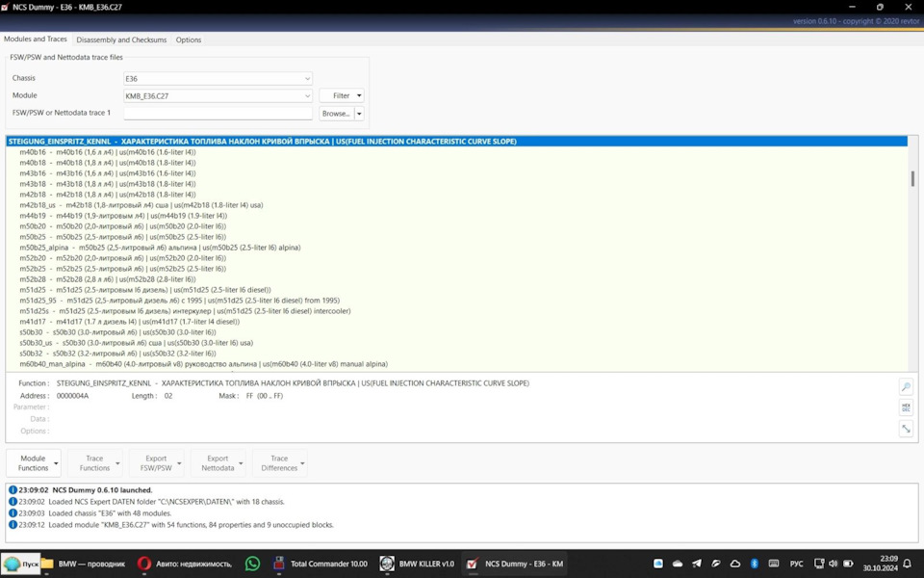The image size is (924, 578).
Task: Click the FSW/PSW or Nettodata trace 1 field
Action: 218,114
